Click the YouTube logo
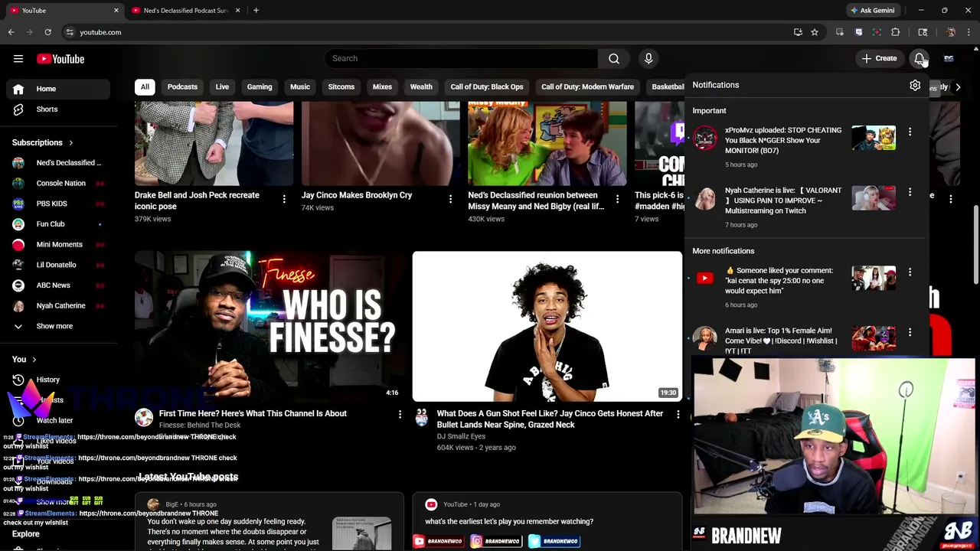 (60, 59)
